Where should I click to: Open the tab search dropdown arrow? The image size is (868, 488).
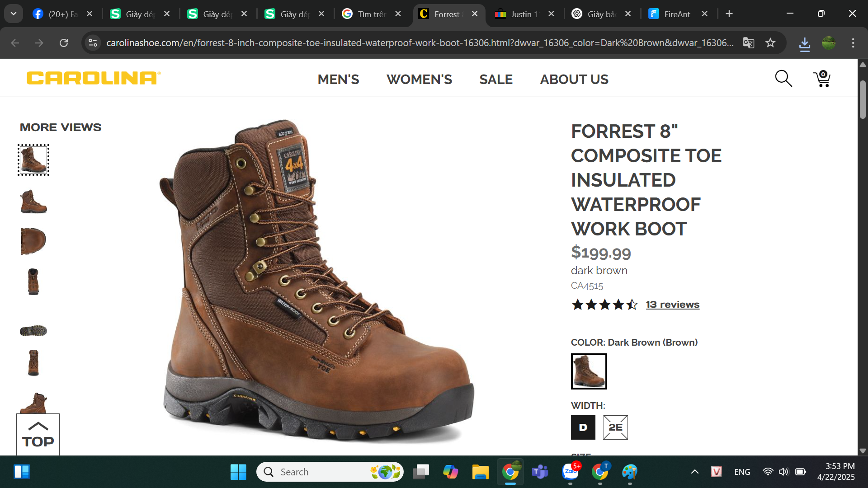(x=14, y=14)
